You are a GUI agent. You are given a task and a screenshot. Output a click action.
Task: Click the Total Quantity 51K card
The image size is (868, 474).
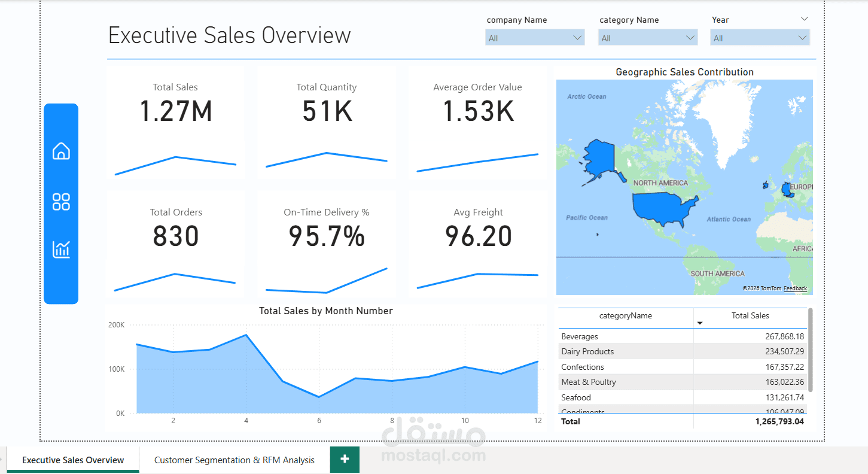coord(327,123)
